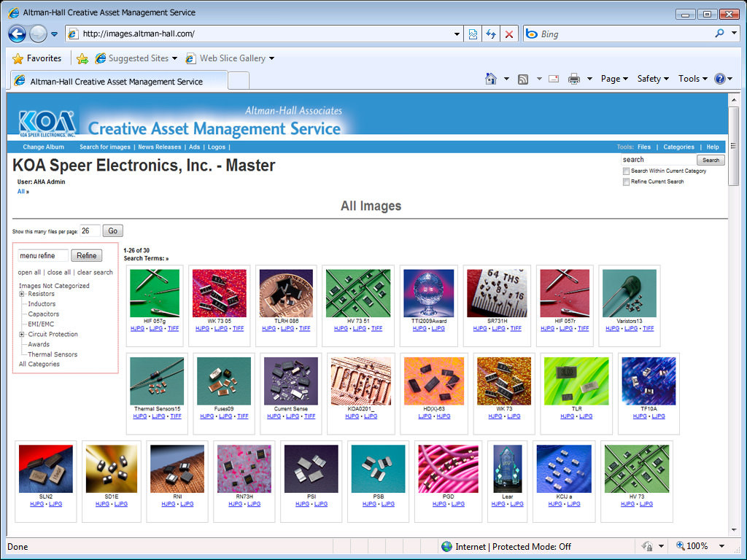Open Web Slice Gallery dropdown
Image resolution: width=747 pixels, height=560 pixels.
tap(230, 58)
